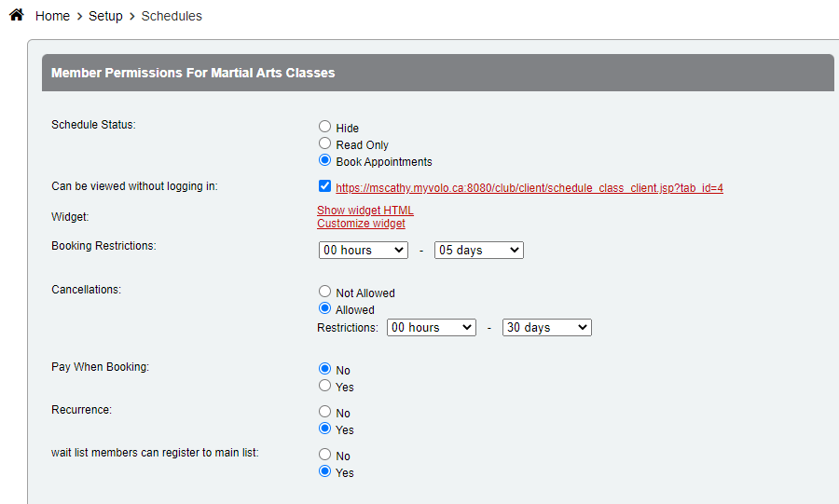Select Hide for Schedule Status

pyautogui.click(x=324, y=127)
